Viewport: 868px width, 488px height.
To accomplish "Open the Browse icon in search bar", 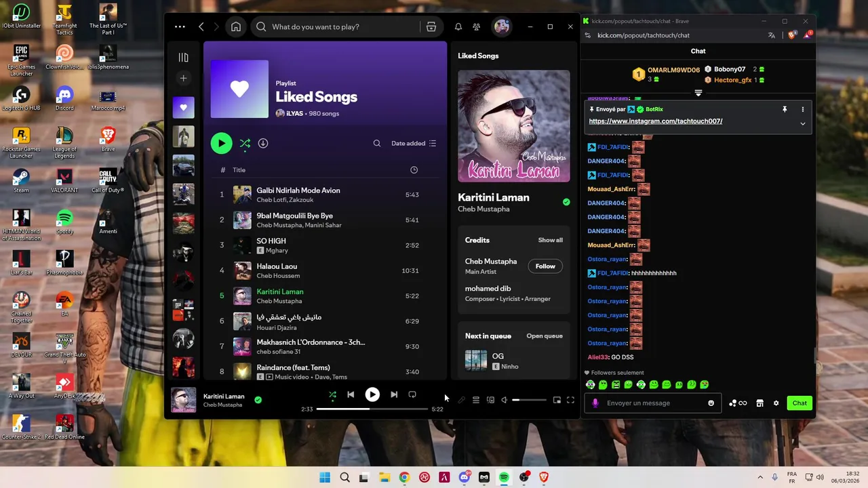I will (x=431, y=26).
